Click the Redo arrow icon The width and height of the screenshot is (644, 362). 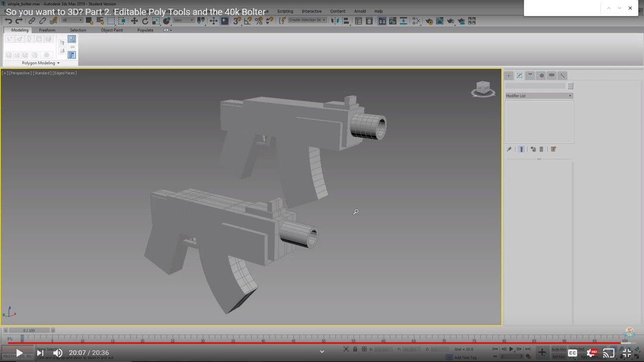(19, 21)
